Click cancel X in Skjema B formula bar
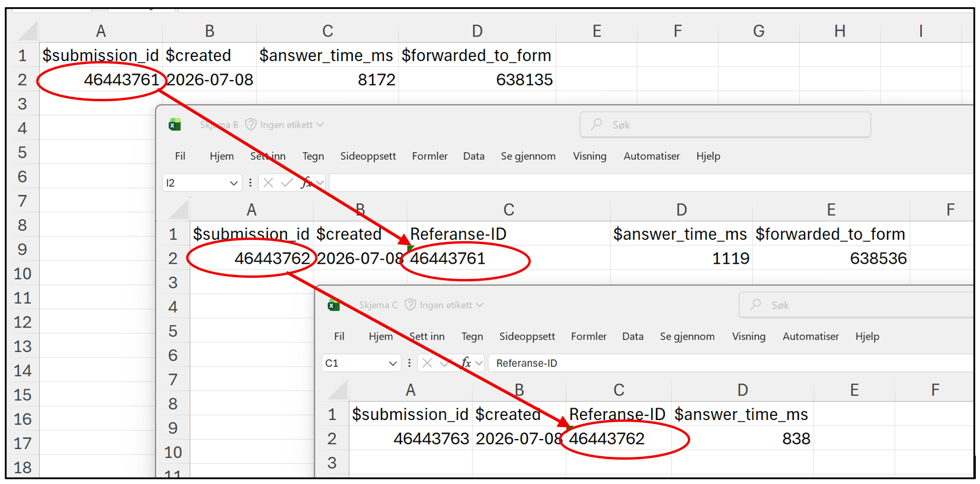980x484 pixels. point(268,182)
